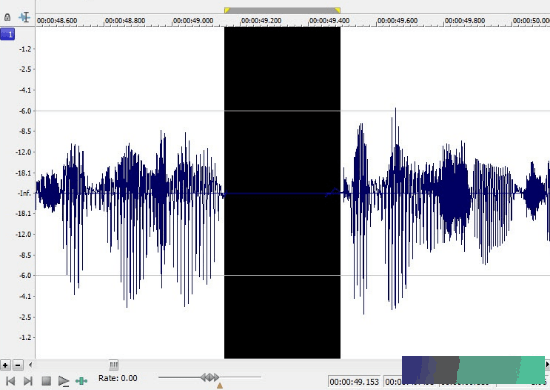This screenshot has height=390, width=550.
Task: Click the right yellow loop region marker
Action: pos(337,10)
